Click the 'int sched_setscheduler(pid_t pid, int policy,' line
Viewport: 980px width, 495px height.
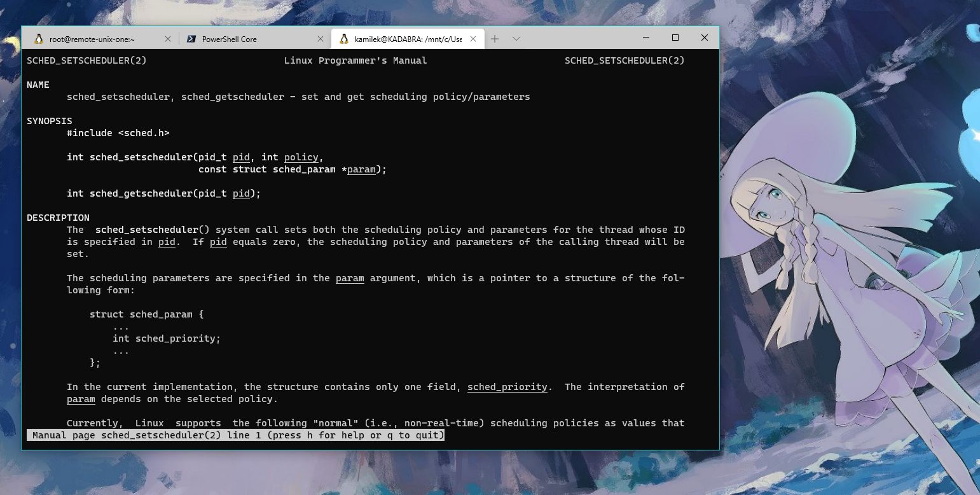[x=195, y=157]
